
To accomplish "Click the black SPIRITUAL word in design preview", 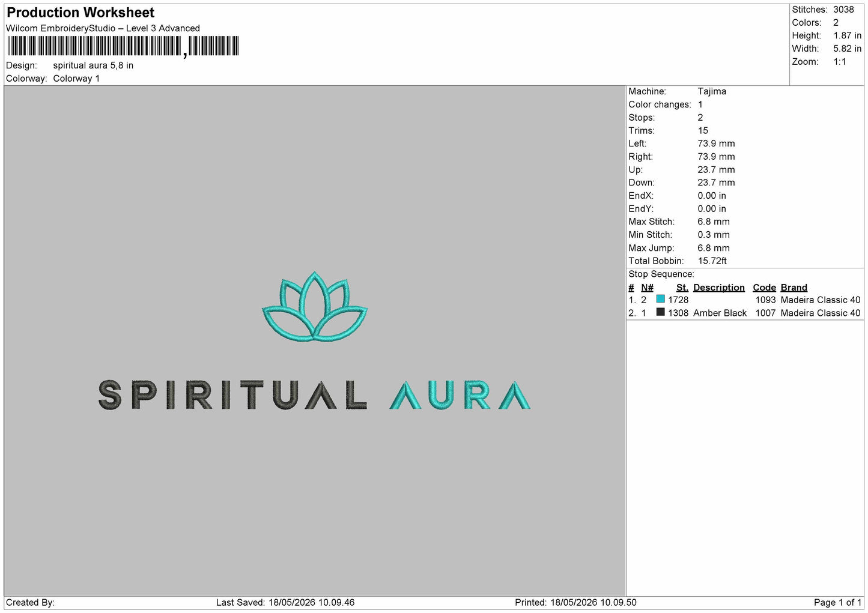I will click(232, 395).
